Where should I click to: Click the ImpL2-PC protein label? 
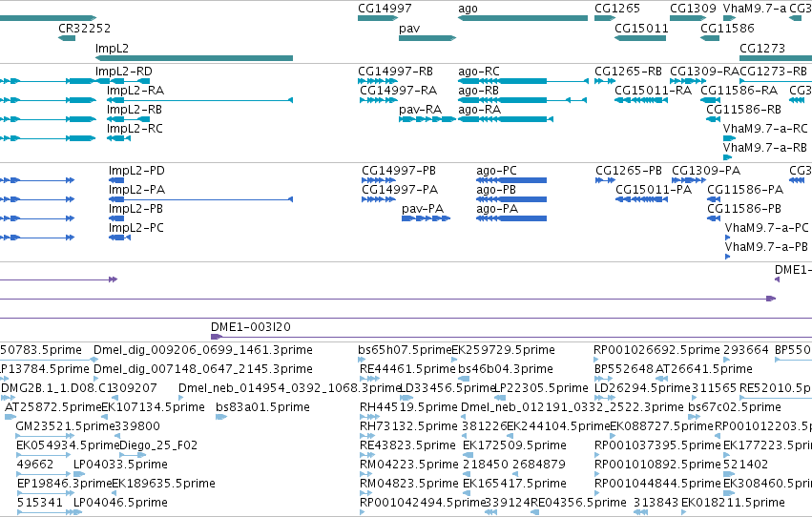pos(135,228)
